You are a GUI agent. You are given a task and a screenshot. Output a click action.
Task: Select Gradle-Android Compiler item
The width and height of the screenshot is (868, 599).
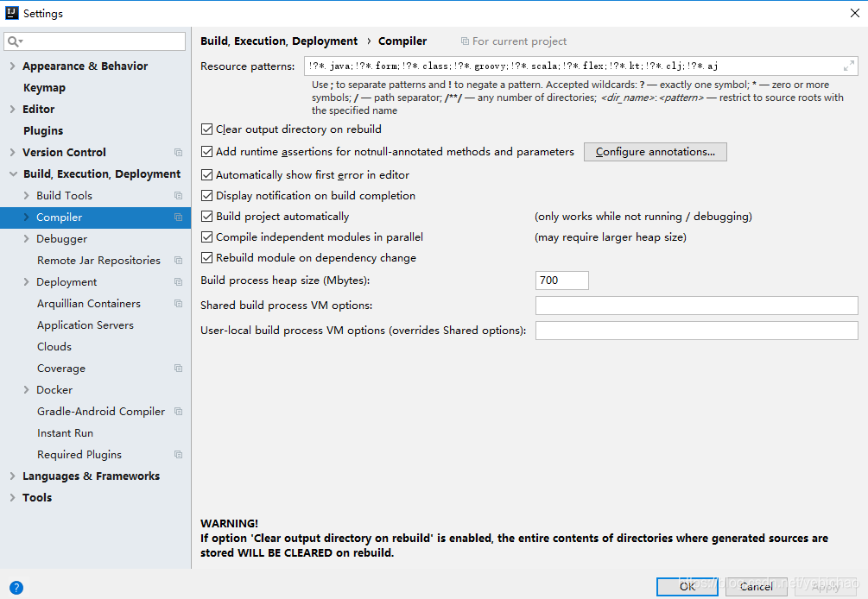click(101, 412)
